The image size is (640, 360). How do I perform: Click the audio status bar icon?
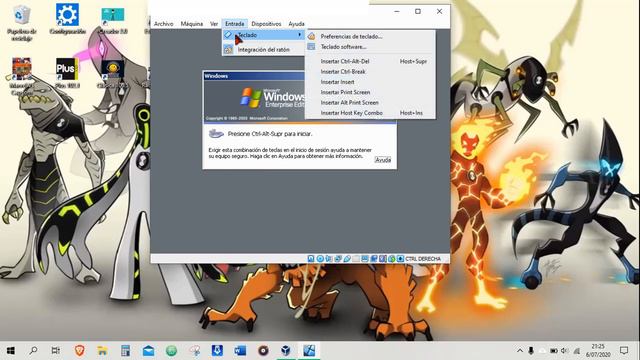pos(329,259)
